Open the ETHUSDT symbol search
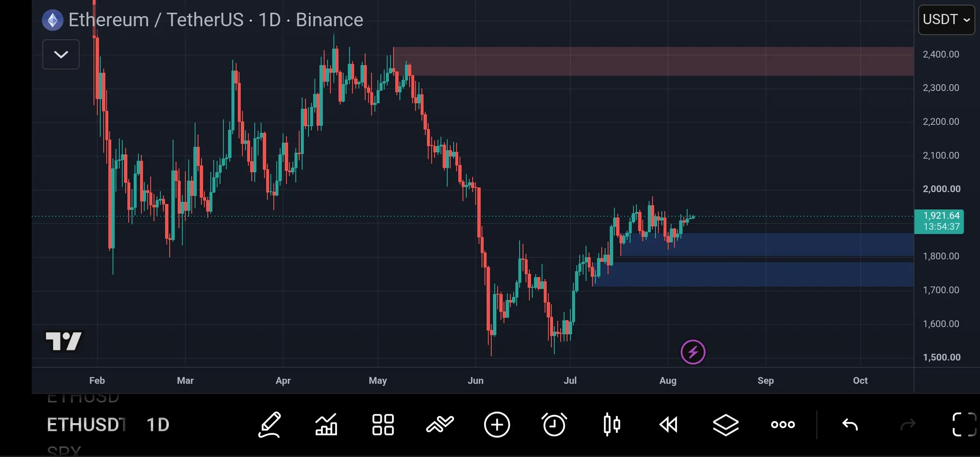Viewport: 980px width, 457px height. coord(86,425)
